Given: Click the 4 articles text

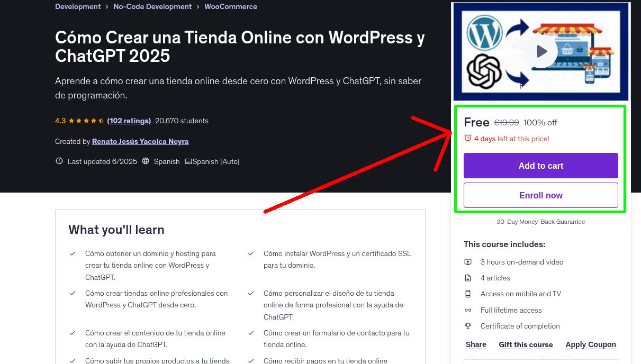Looking at the screenshot, I should [495, 278].
